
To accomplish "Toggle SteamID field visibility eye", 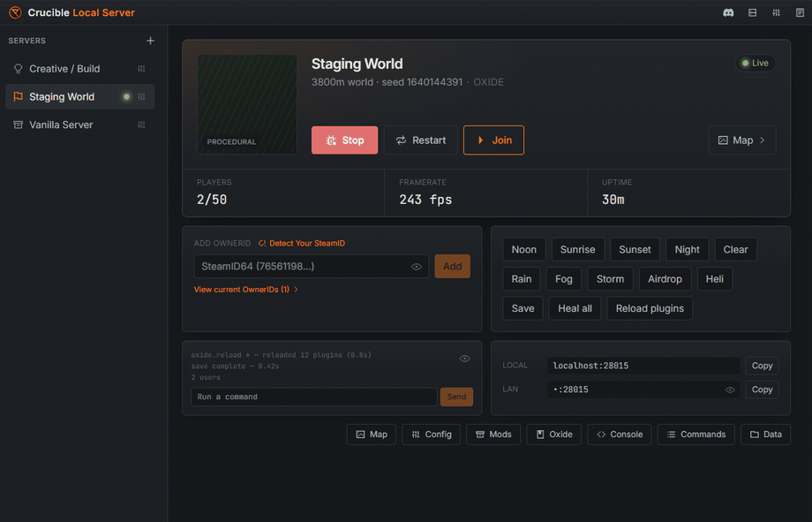I will (417, 267).
